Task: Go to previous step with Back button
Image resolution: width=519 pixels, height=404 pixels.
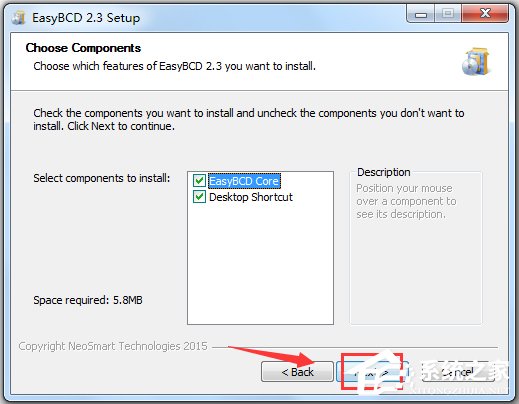Action: pyautogui.click(x=297, y=372)
